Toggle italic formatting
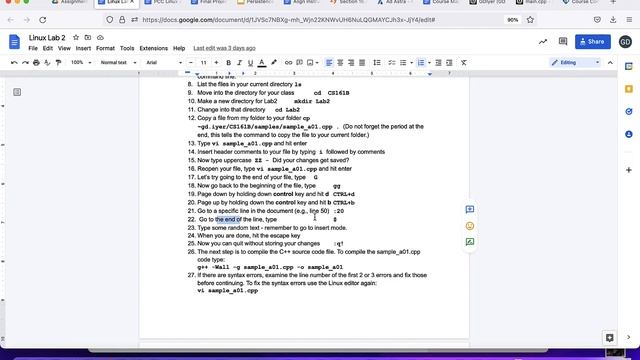Screen dimensions: 640x360 (x=240, y=62)
